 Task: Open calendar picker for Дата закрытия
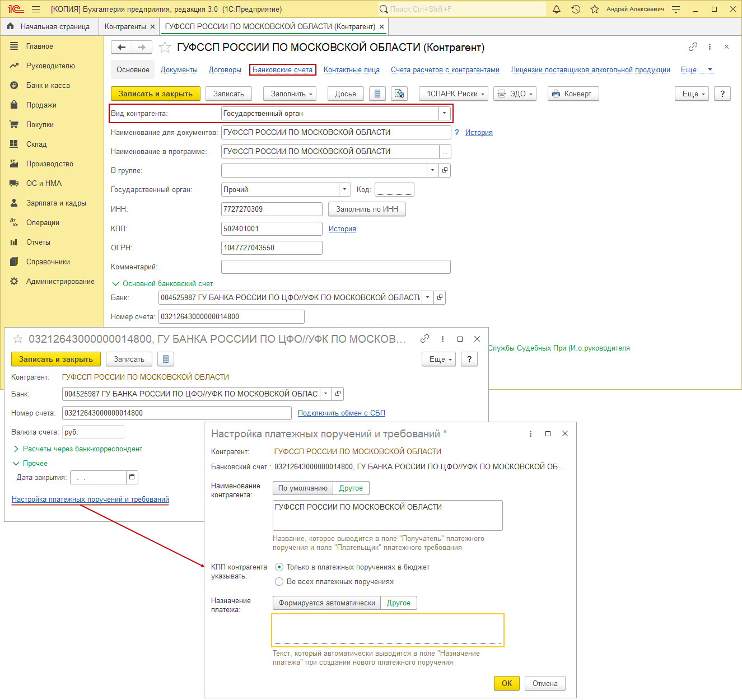[x=132, y=477]
